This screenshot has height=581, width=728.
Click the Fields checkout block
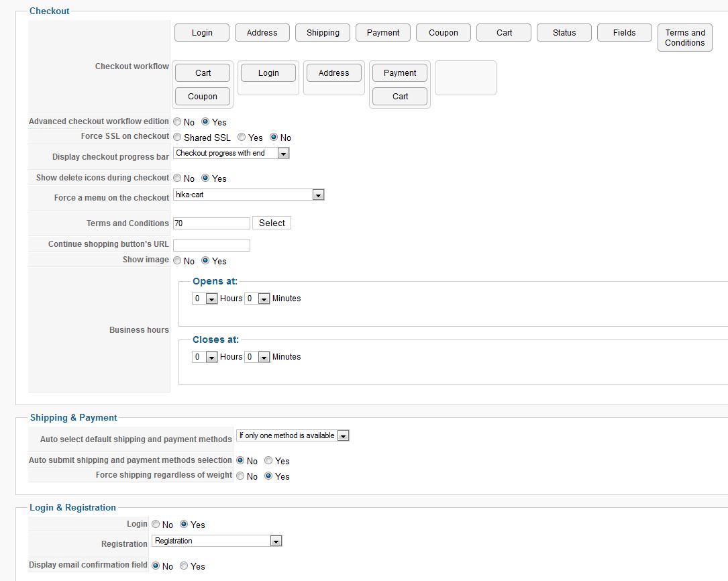click(624, 33)
